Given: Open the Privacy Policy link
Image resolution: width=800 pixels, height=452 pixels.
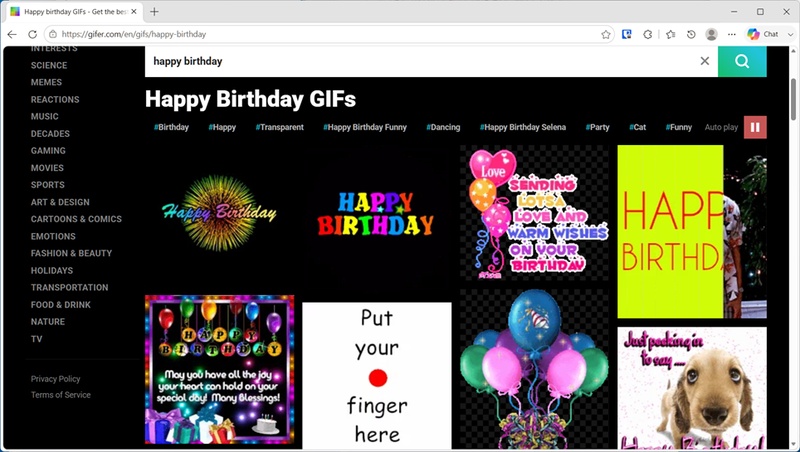Looking at the screenshot, I should coord(55,379).
